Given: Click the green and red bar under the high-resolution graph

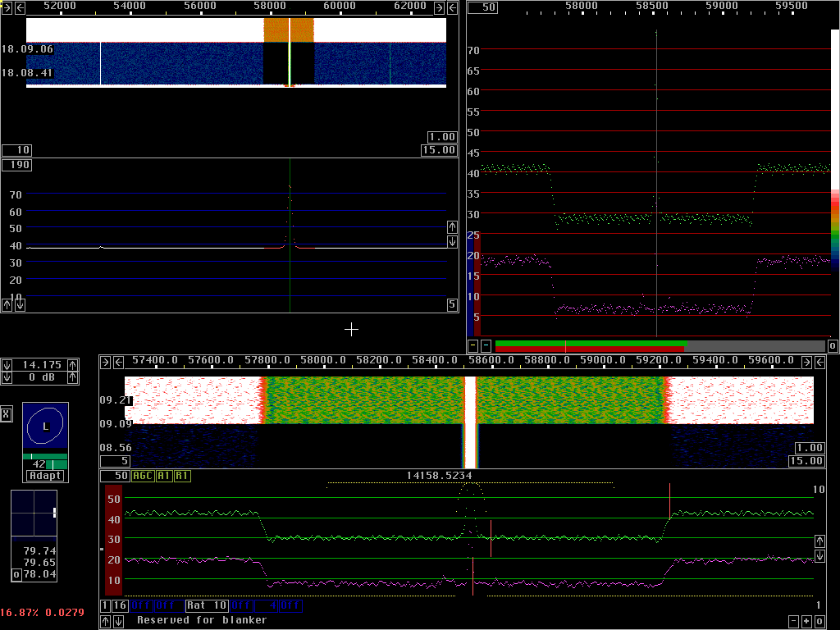Looking at the screenshot, I should 660,346.
